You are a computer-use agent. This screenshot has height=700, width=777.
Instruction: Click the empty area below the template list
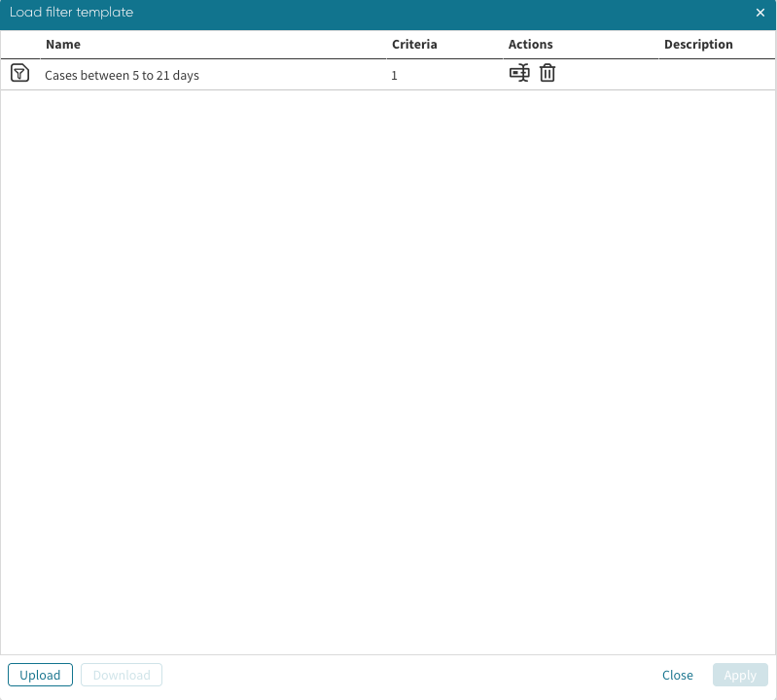[389, 369]
